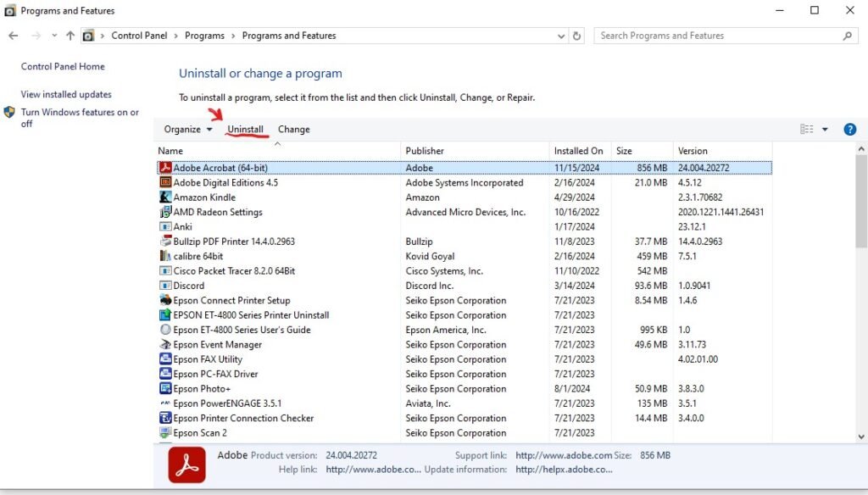This screenshot has height=495, width=868.
Task: Click Uninstall in the toolbar
Action: click(x=245, y=130)
